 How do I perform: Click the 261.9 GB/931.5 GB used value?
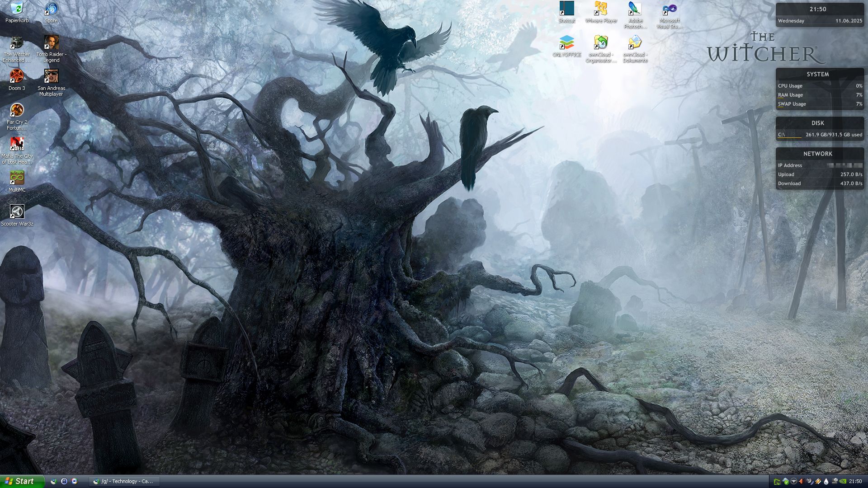(834, 135)
